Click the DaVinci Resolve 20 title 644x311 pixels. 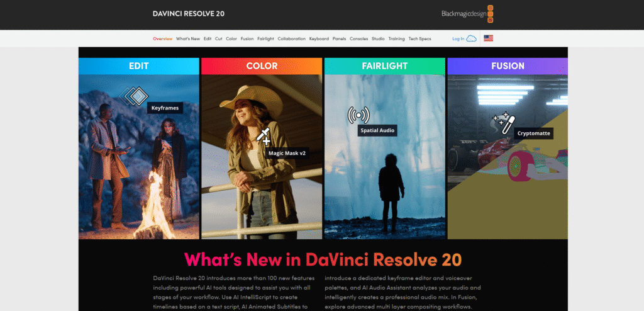pyautogui.click(x=188, y=13)
